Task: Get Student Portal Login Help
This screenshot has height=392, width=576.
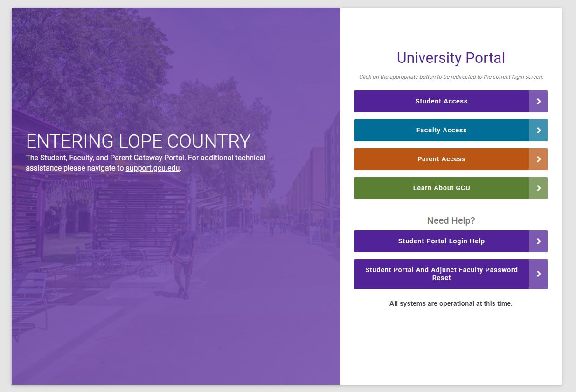Action: pyautogui.click(x=441, y=241)
